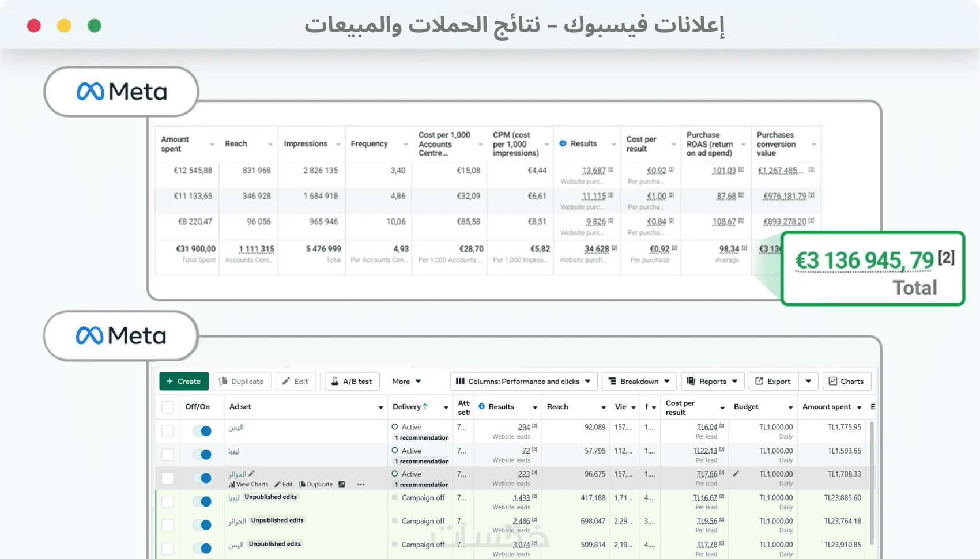Screen dimensions: 980x559
Task: Open the Frequency column dropdown in the euro report
Action: (405, 144)
